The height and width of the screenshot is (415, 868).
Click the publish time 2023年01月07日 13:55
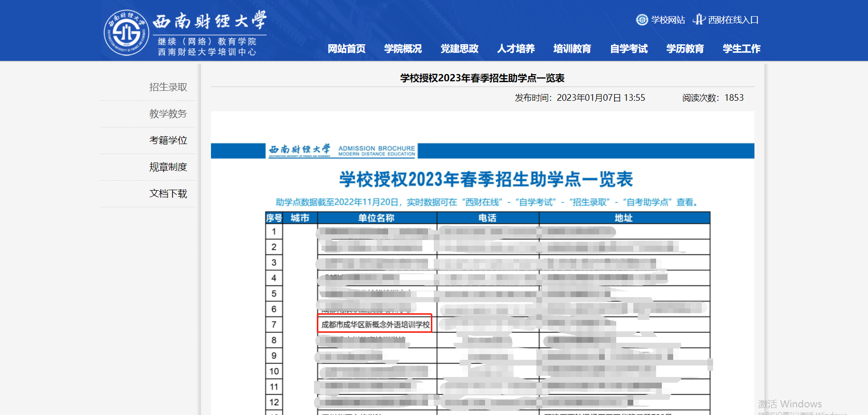coord(601,97)
